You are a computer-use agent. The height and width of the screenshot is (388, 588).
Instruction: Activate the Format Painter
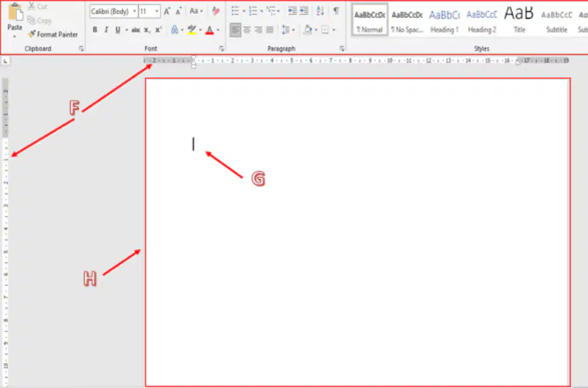pyautogui.click(x=53, y=35)
